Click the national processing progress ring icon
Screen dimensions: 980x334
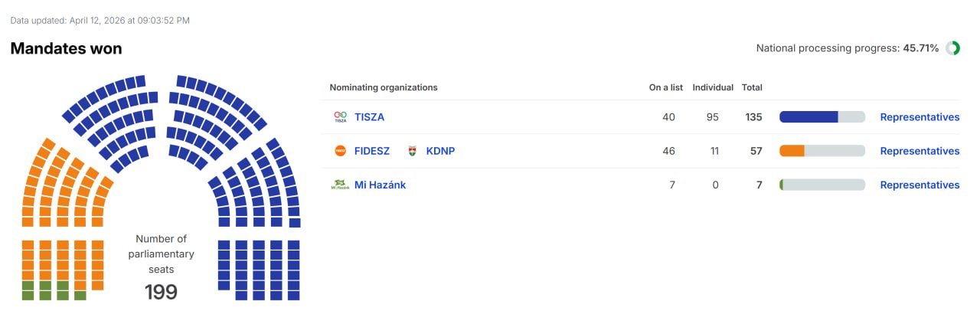pos(952,48)
